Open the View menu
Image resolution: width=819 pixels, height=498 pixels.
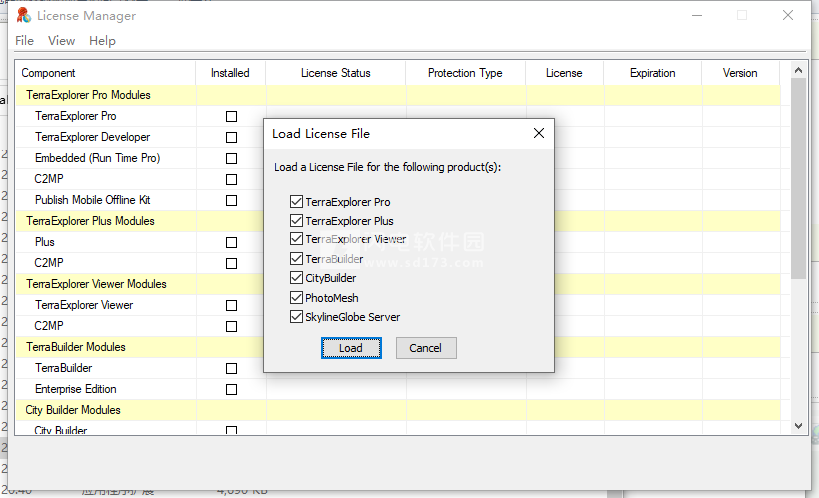click(62, 41)
